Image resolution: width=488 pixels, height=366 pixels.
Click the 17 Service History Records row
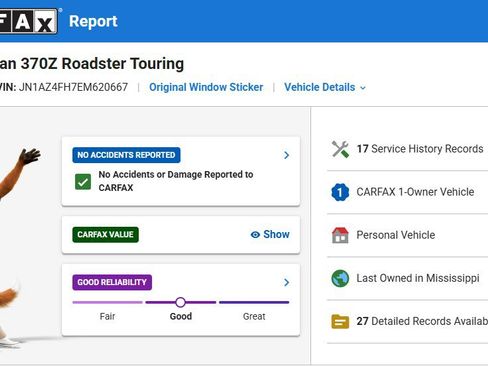407,149
